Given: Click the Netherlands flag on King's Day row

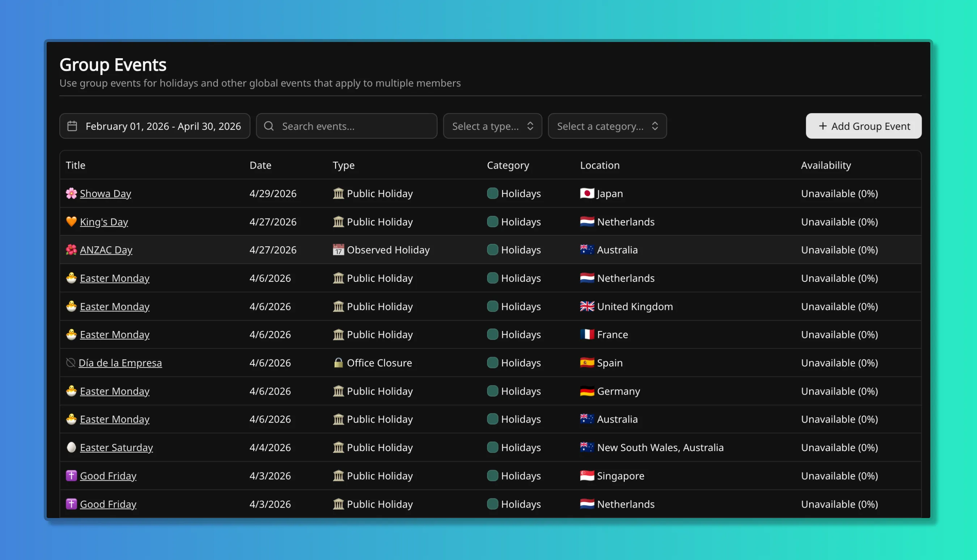Looking at the screenshot, I should tap(587, 222).
